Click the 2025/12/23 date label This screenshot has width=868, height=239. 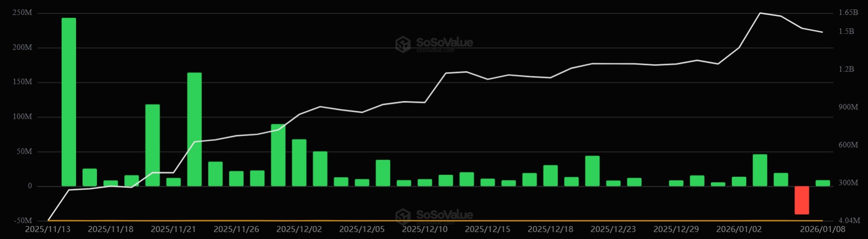613,229
